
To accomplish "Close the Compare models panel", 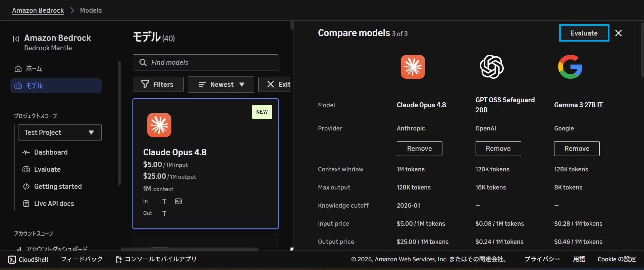I will pyautogui.click(x=619, y=33).
